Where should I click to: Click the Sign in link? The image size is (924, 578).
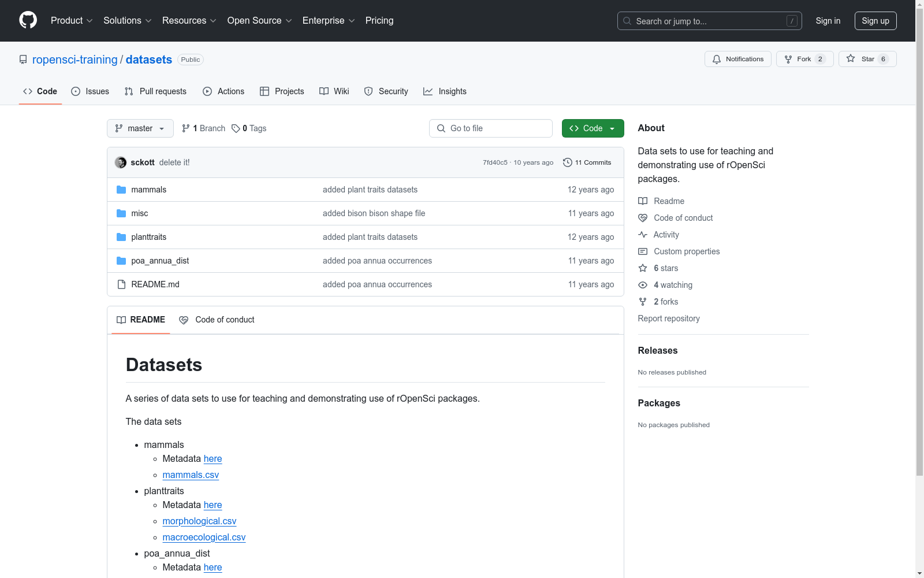[828, 21]
